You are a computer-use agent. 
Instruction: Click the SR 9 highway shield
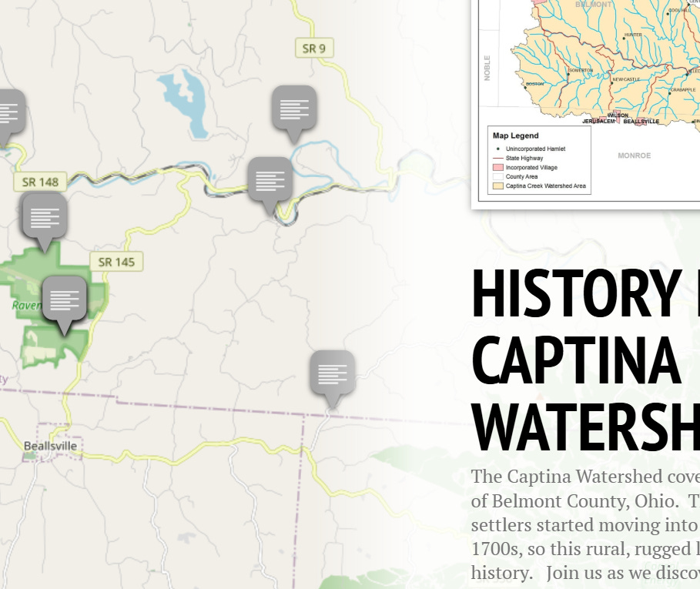point(314,49)
